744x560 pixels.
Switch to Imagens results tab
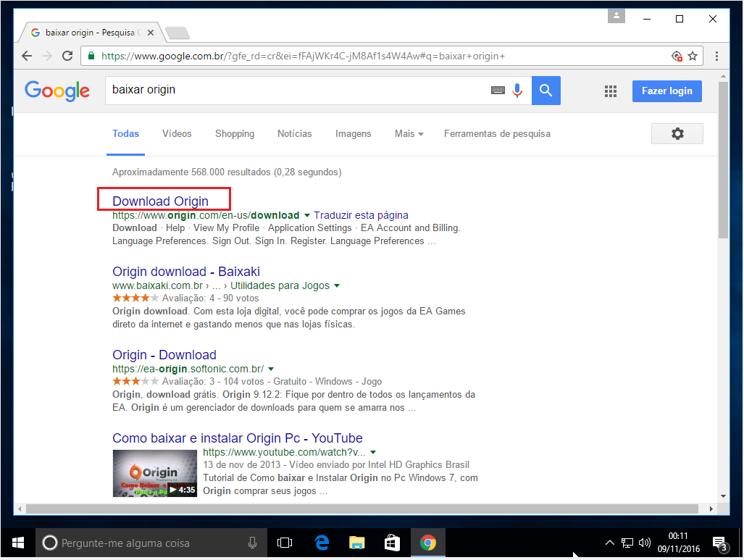click(353, 134)
